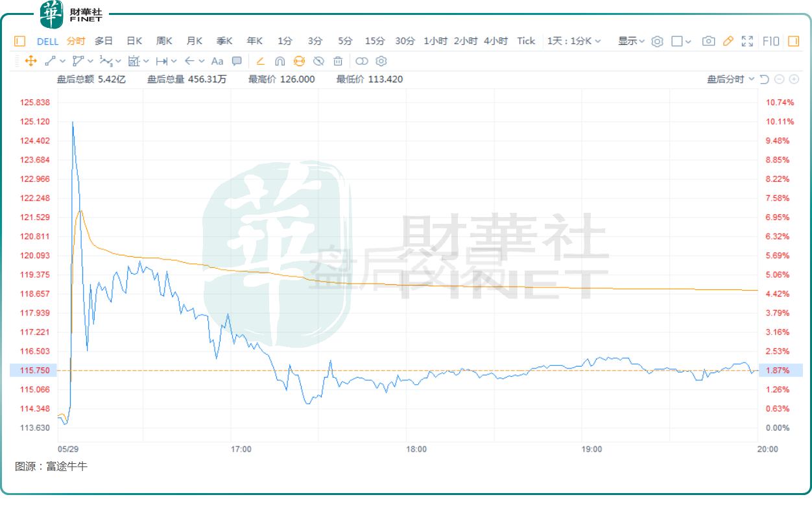Click the DELL ticker symbol
Screen dimensions: 812x508
pyautogui.click(x=47, y=41)
